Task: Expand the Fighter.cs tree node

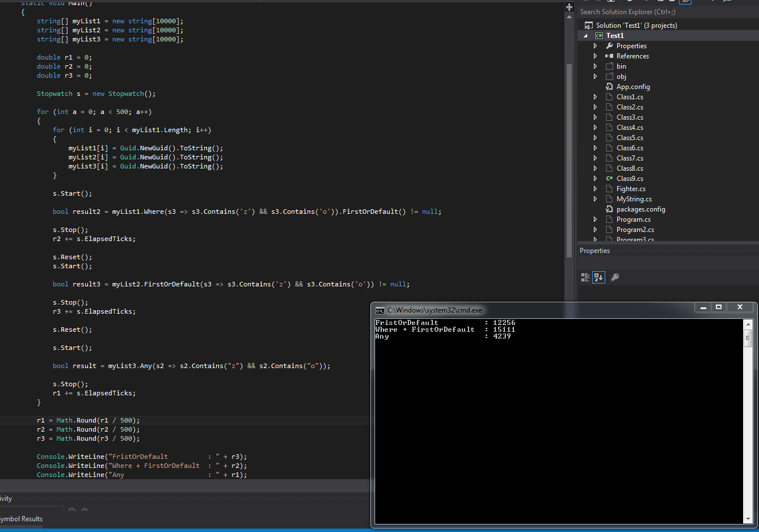Action: (595, 189)
